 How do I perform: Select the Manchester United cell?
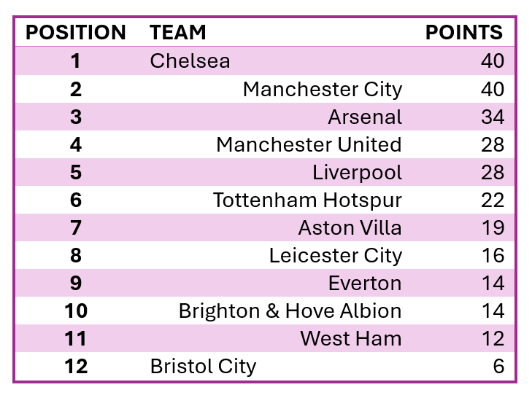point(309,144)
